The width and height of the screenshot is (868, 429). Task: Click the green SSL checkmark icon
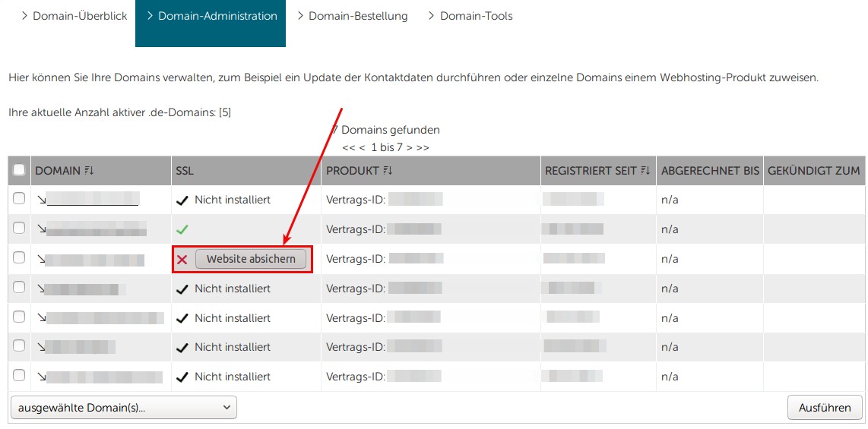182,229
